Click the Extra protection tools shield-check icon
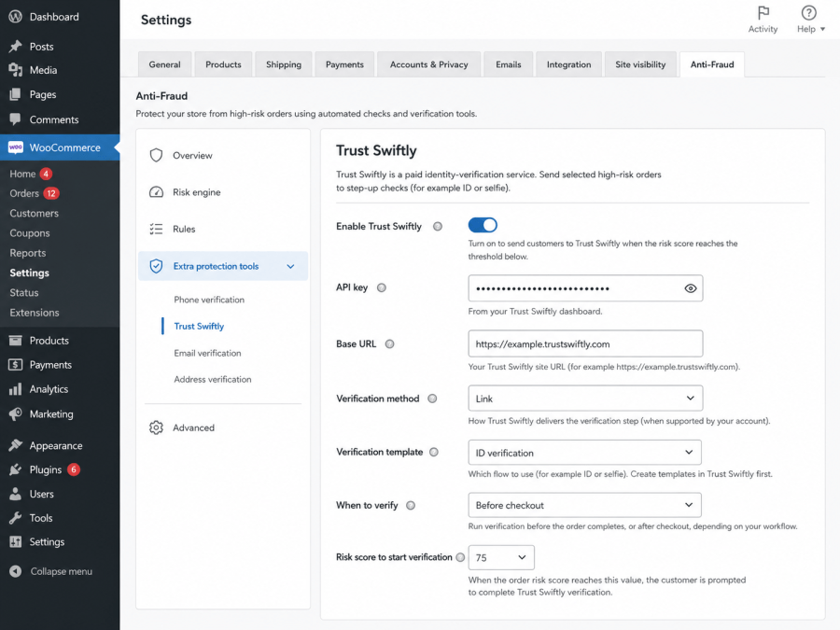840x630 pixels. click(x=156, y=266)
